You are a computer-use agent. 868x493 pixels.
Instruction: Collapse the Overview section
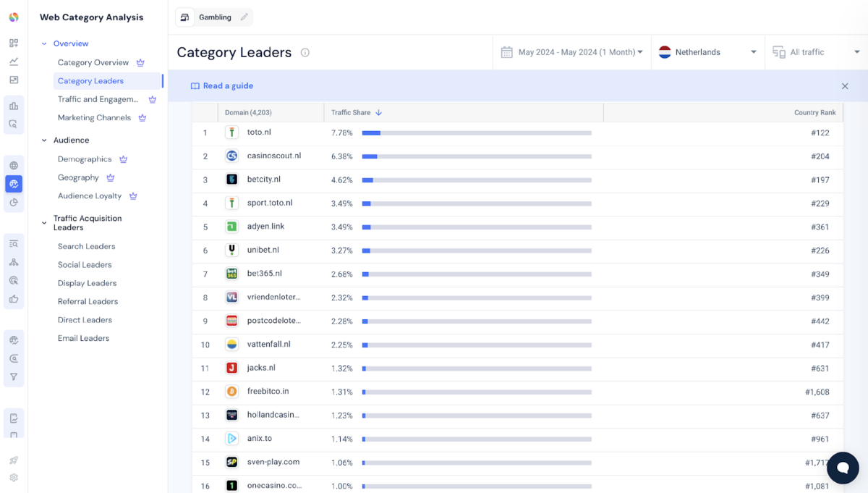click(x=44, y=43)
